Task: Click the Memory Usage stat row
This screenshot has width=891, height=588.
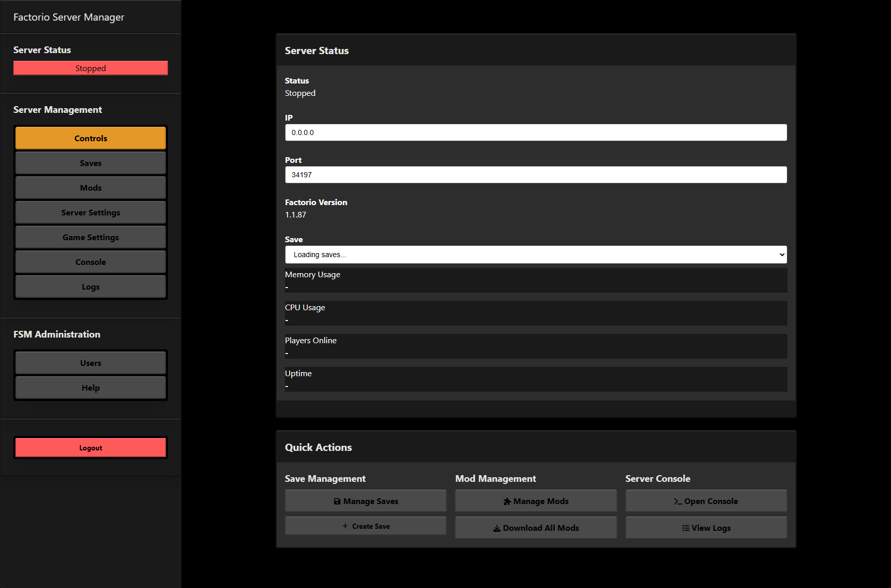Action: [x=536, y=280]
